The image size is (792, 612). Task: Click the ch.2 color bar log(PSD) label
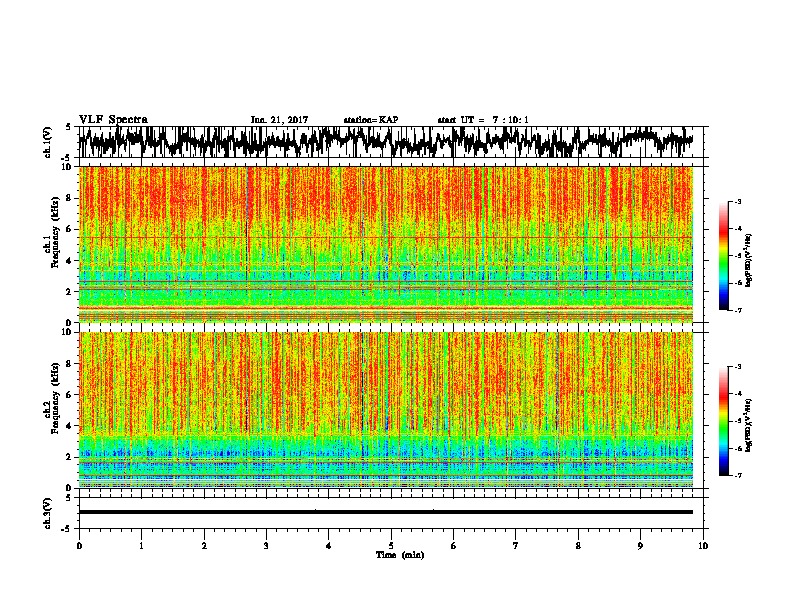coord(749,425)
